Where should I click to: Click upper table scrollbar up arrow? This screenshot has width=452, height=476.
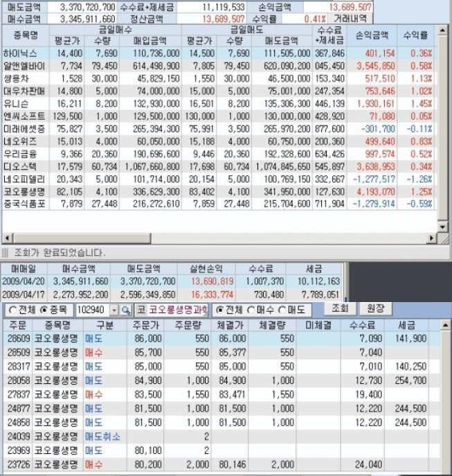tap(442, 30)
